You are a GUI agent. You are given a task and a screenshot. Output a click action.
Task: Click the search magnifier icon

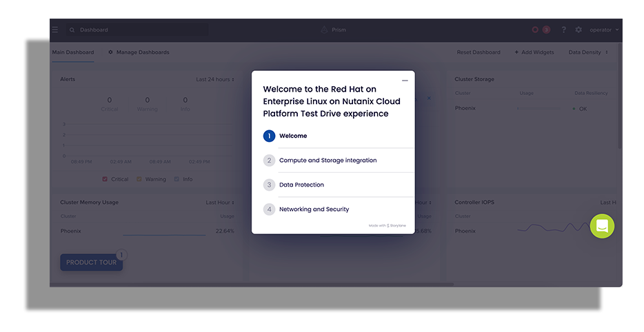pyautogui.click(x=72, y=30)
